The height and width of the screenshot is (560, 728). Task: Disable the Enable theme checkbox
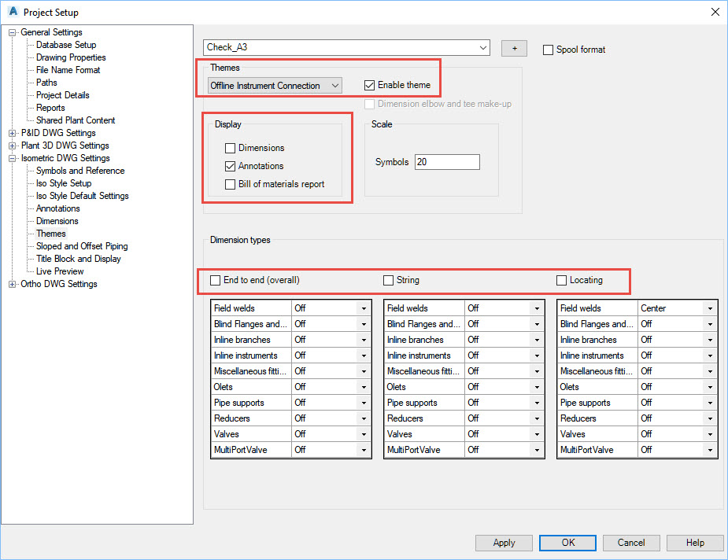pyautogui.click(x=369, y=85)
